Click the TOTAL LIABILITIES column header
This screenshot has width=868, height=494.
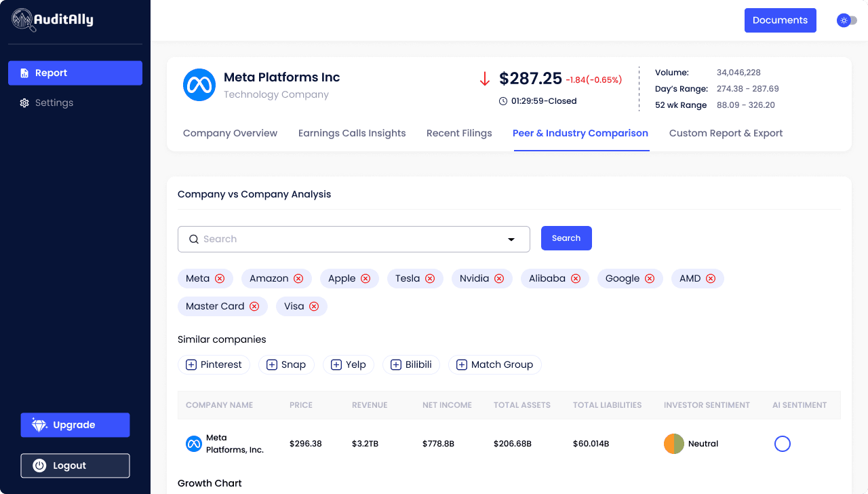click(607, 405)
